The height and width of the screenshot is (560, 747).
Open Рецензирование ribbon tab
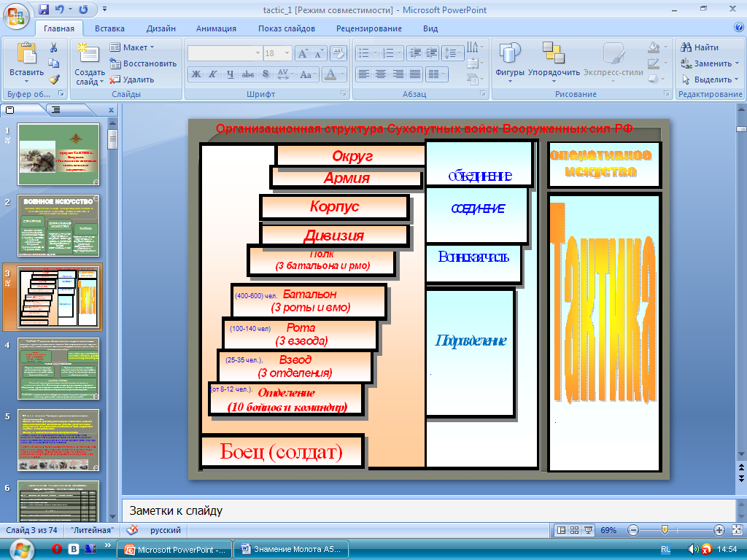tap(368, 28)
